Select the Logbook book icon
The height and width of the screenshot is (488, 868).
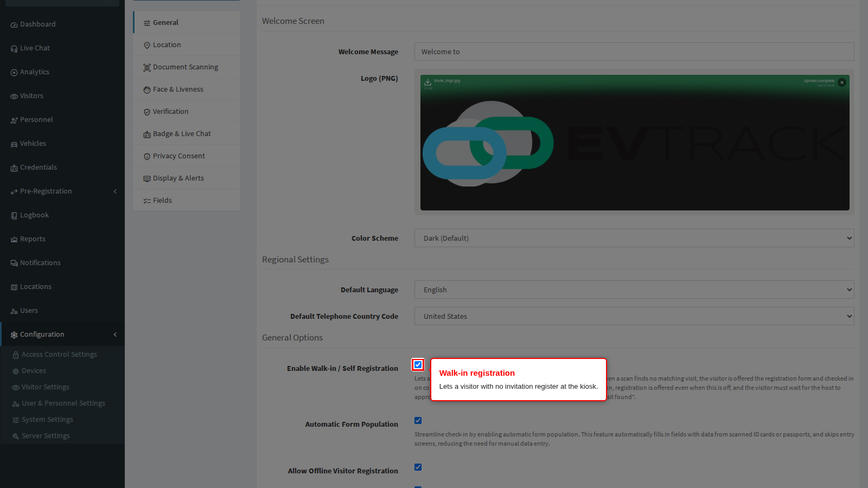[14, 216]
